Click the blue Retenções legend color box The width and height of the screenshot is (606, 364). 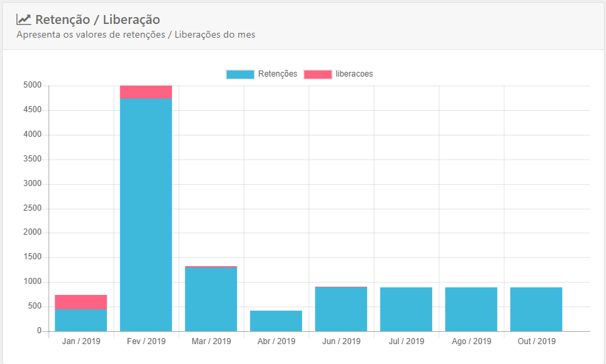coord(240,74)
